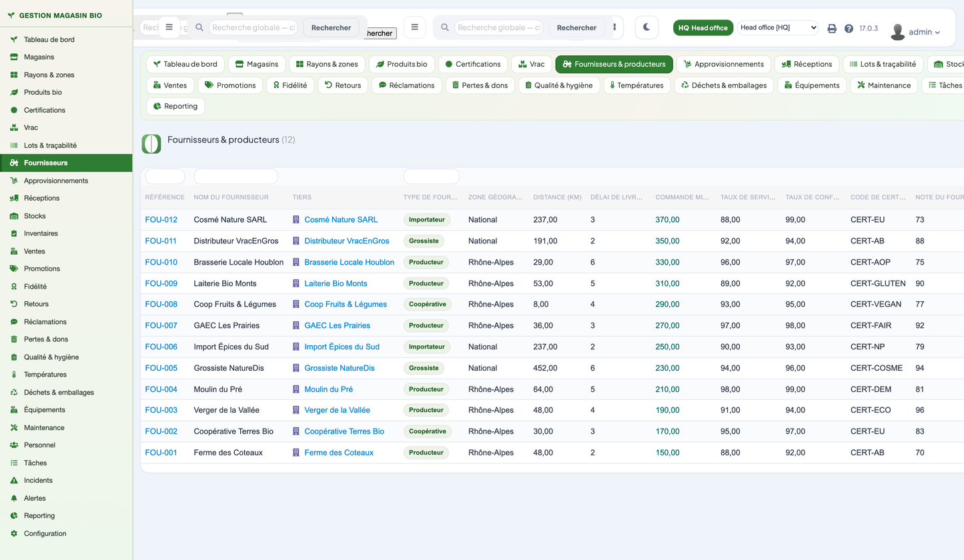The height and width of the screenshot is (560, 964).
Task: Open Déchets & emballages in the sidebar
Action: click(66, 392)
